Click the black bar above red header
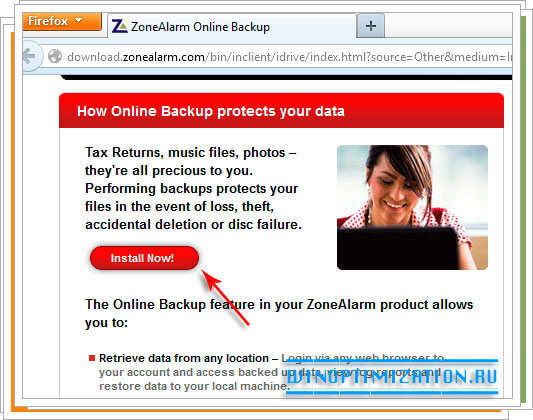This screenshot has height=420, width=533. click(x=286, y=77)
